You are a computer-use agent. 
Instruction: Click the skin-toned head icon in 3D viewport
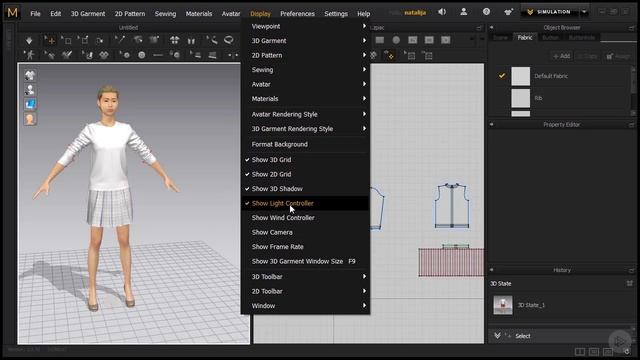[x=30, y=119]
